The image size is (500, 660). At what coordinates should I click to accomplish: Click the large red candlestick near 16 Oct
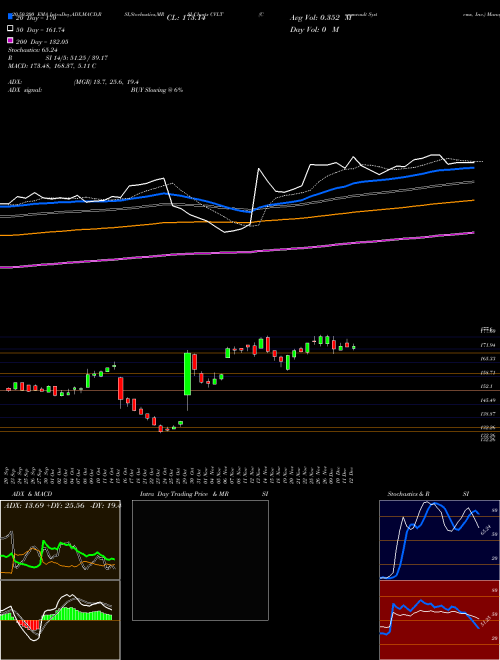point(120,389)
